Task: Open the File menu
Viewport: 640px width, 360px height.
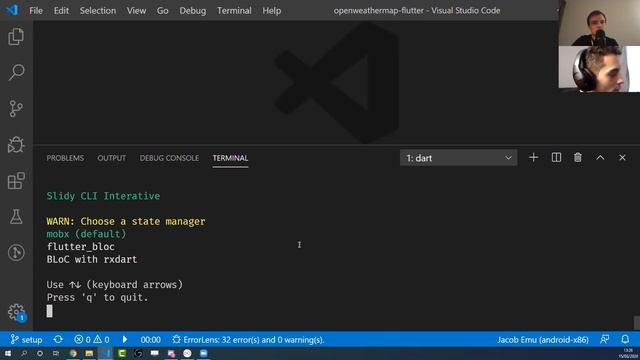Action: [36, 11]
